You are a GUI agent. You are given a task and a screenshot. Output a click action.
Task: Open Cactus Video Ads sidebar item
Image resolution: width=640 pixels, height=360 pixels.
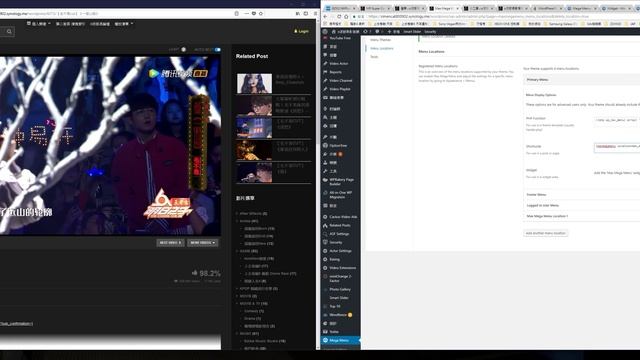[x=343, y=217]
